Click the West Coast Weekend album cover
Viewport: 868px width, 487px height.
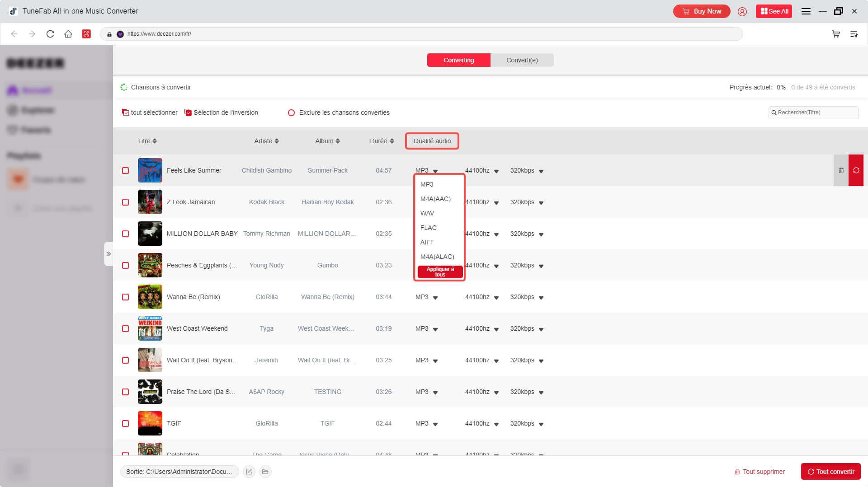tap(150, 328)
